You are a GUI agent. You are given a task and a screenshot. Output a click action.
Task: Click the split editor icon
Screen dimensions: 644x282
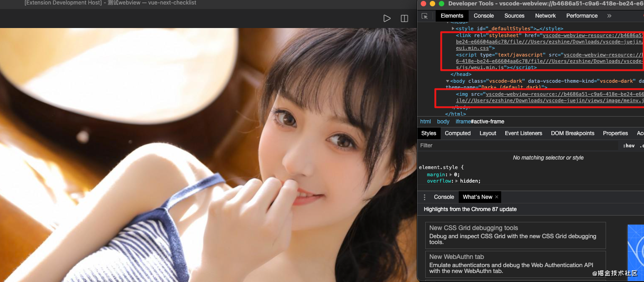pos(404,19)
